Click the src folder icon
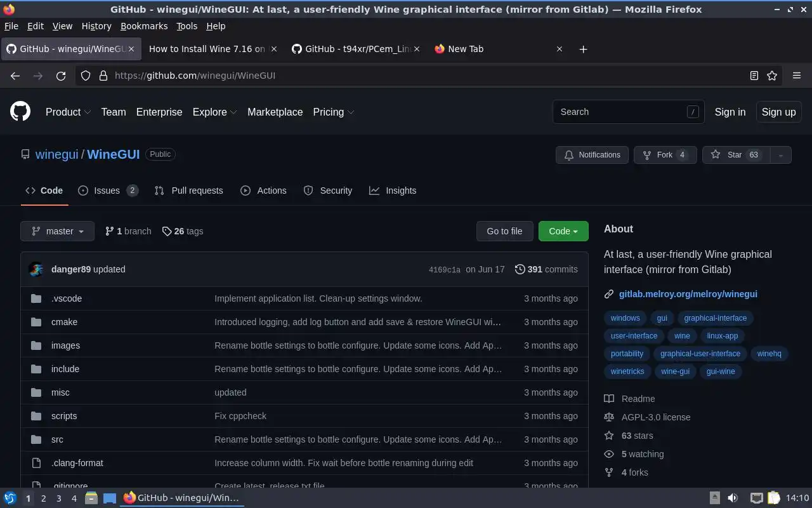812x508 pixels. (x=36, y=439)
